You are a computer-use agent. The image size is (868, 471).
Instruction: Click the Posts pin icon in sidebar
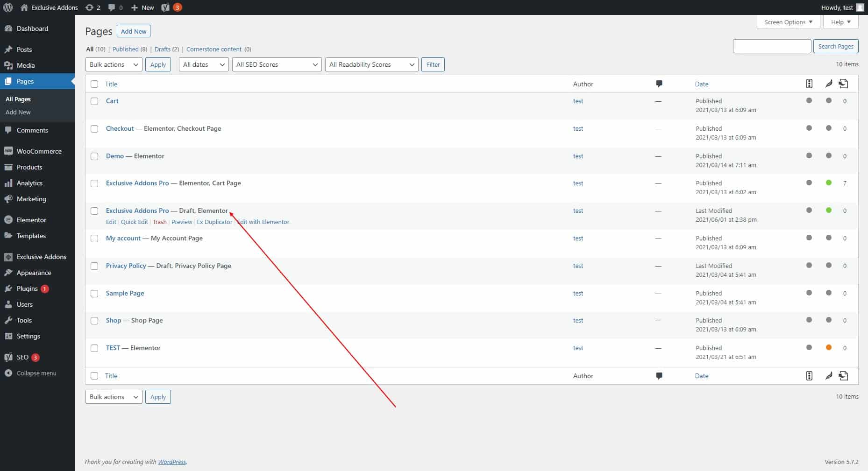[x=8, y=49]
